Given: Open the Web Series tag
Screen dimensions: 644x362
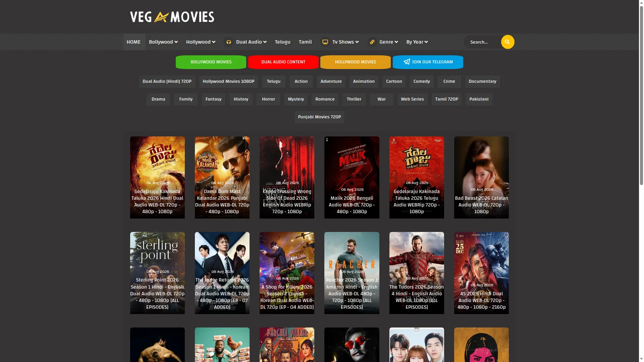Looking at the screenshot, I should (413, 99).
